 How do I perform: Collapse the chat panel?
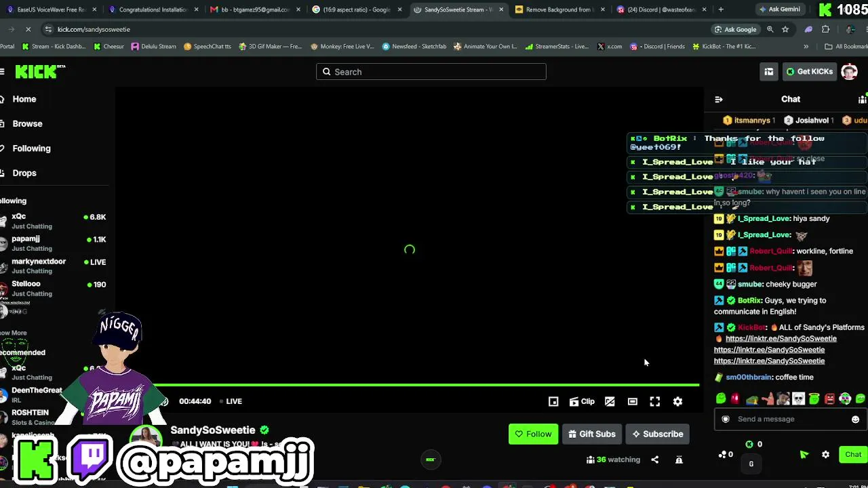[x=719, y=99]
